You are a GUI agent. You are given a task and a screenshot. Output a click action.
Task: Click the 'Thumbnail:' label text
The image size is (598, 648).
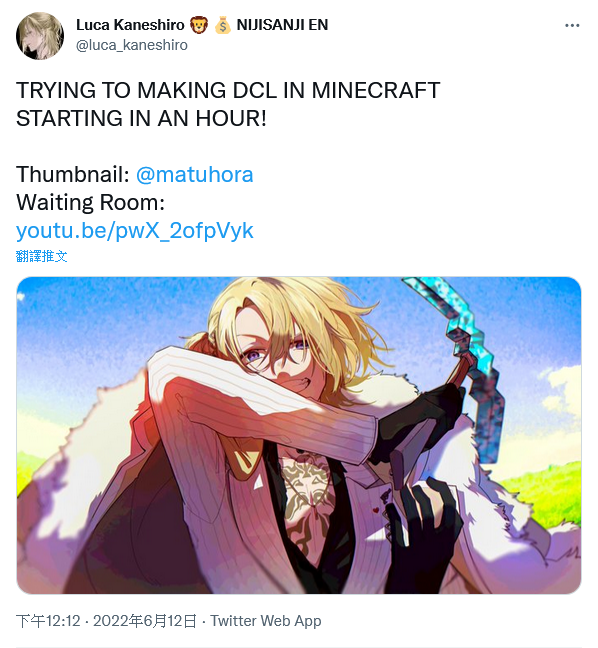[73, 174]
